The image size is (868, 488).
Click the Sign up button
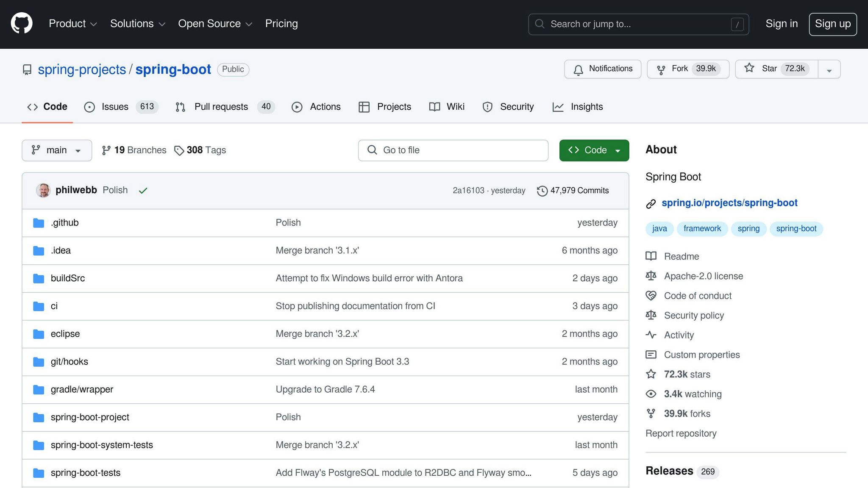click(x=832, y=24)
